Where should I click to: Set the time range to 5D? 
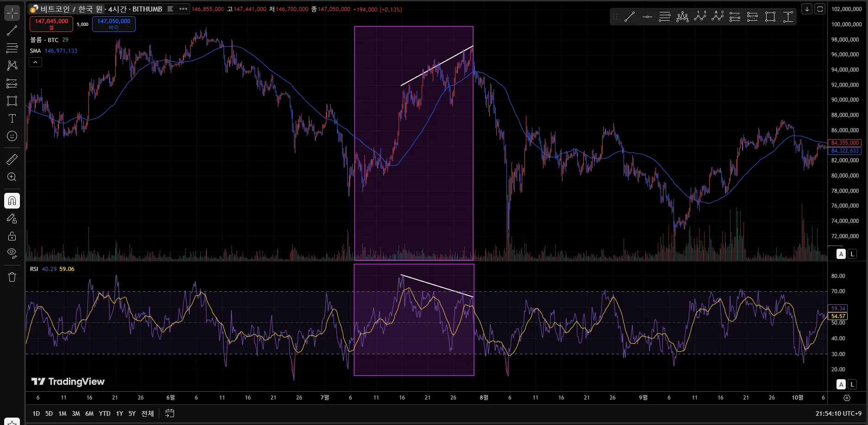coord(49,413)
